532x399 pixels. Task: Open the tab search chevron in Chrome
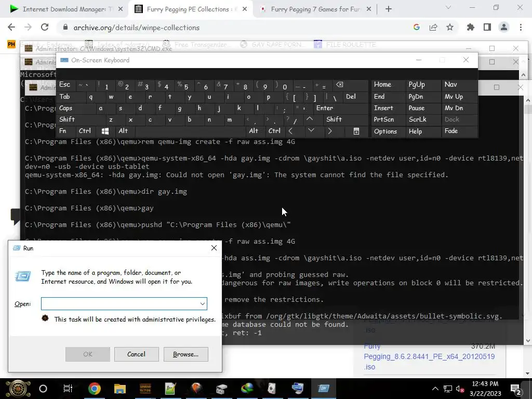[448, 7]
